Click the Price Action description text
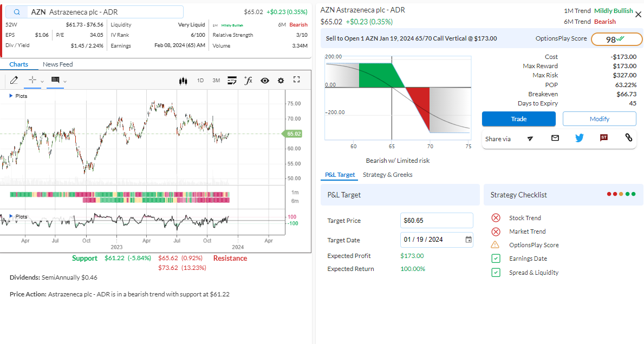Image resolution: width=644 pixels, height=344 pixels. click(x=120, y=294)
